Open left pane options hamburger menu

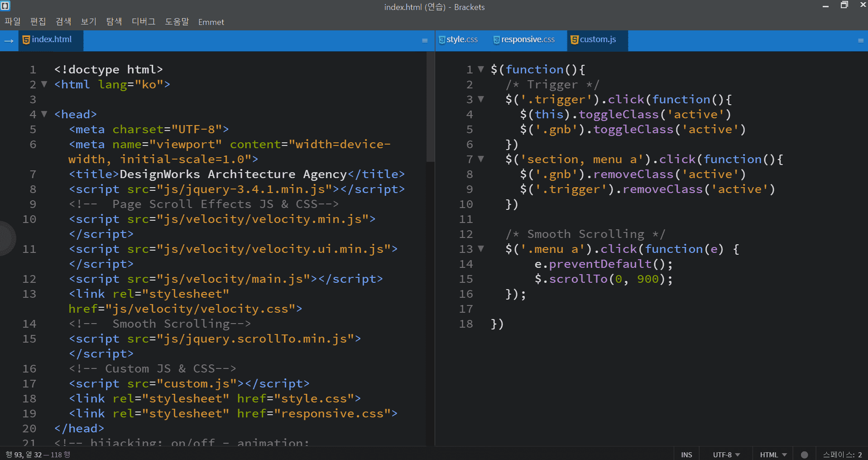[425, 41]
